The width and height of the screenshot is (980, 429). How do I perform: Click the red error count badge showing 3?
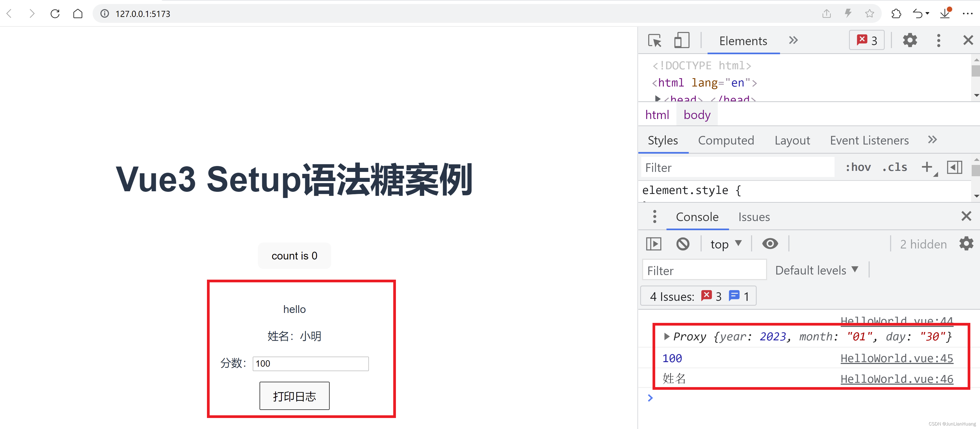coord(866,40)
